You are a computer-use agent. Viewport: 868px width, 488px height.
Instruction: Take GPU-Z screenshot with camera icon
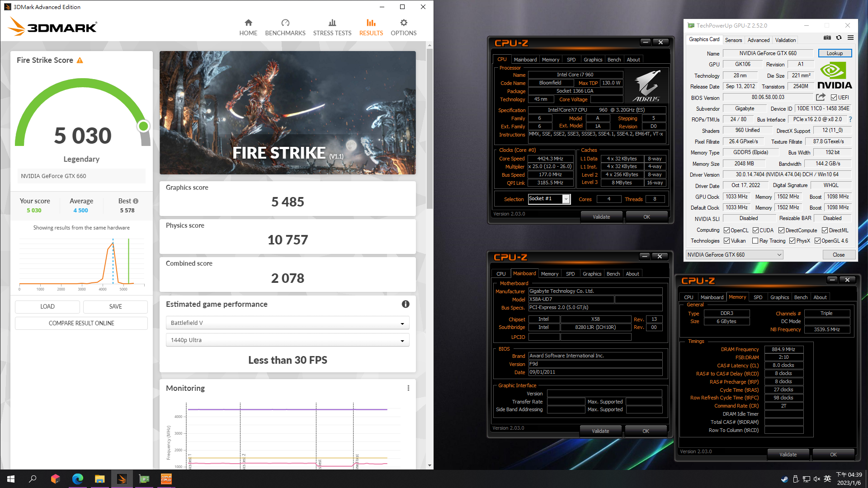tap(827, 38)
